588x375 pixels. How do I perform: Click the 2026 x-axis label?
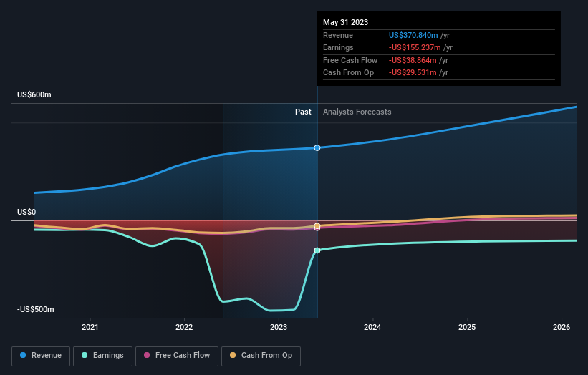pos(562,327)
